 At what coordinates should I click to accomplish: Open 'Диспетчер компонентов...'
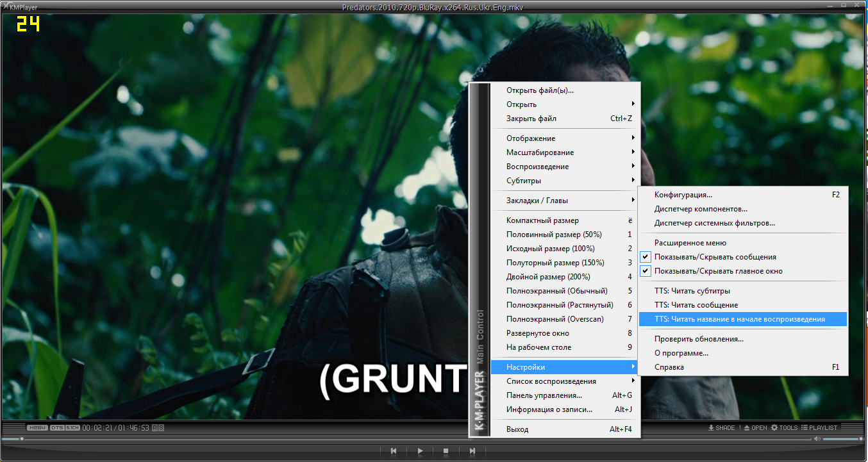click(x=743, y=209)
